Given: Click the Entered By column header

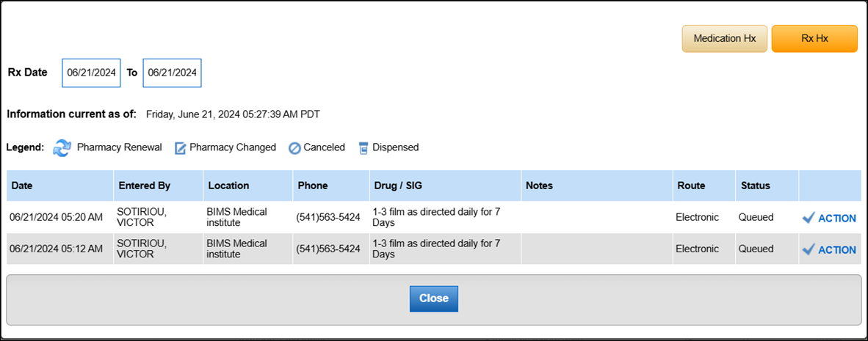Looking at the screenshot, I should coord(144,186).
